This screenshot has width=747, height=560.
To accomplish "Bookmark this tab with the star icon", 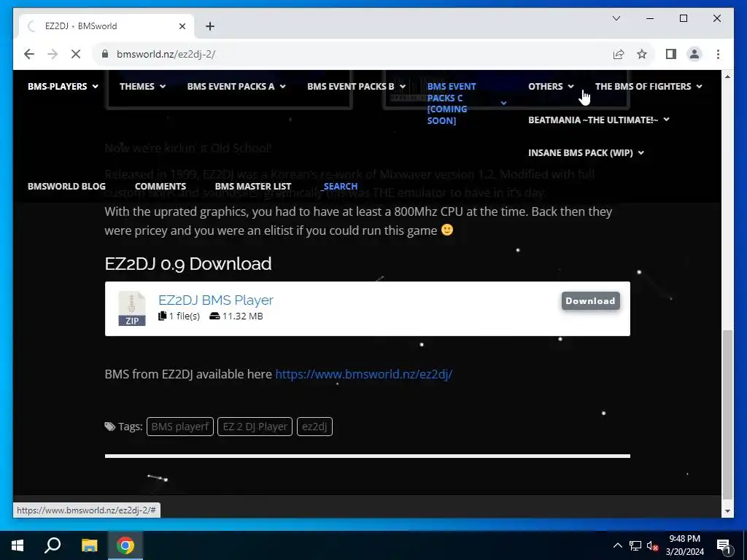I will pos(642,54).
